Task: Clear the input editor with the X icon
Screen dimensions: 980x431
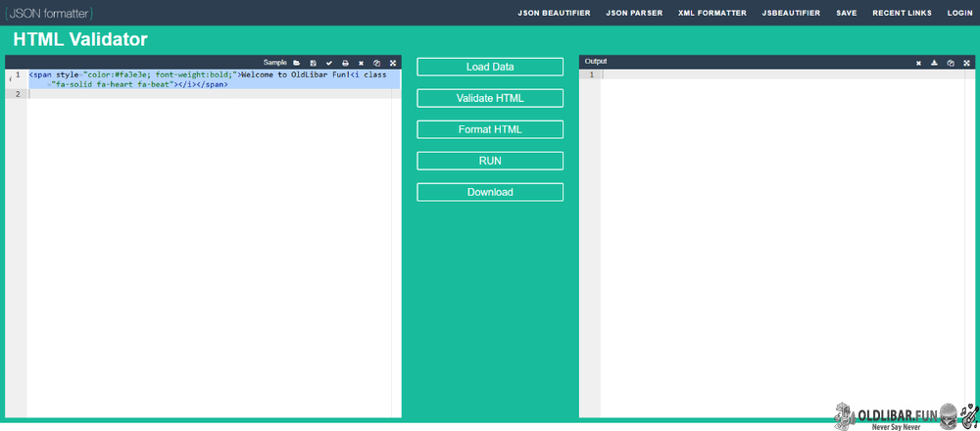Action: pyautogui.click(x=361, y=63)
